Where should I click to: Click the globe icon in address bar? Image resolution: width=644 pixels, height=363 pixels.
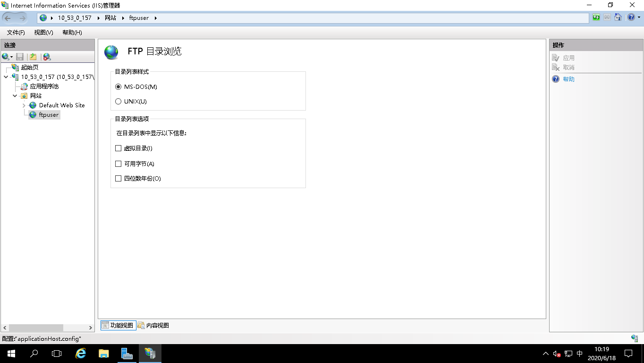(43, 18)
